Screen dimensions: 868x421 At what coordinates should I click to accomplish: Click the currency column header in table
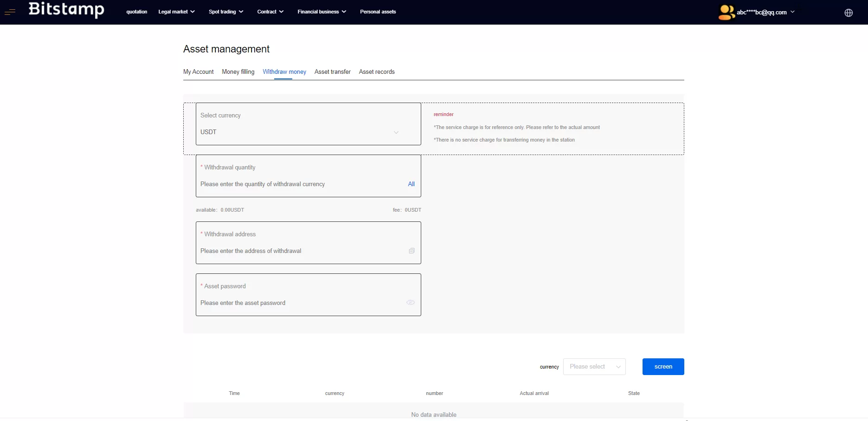coord(334,393)
